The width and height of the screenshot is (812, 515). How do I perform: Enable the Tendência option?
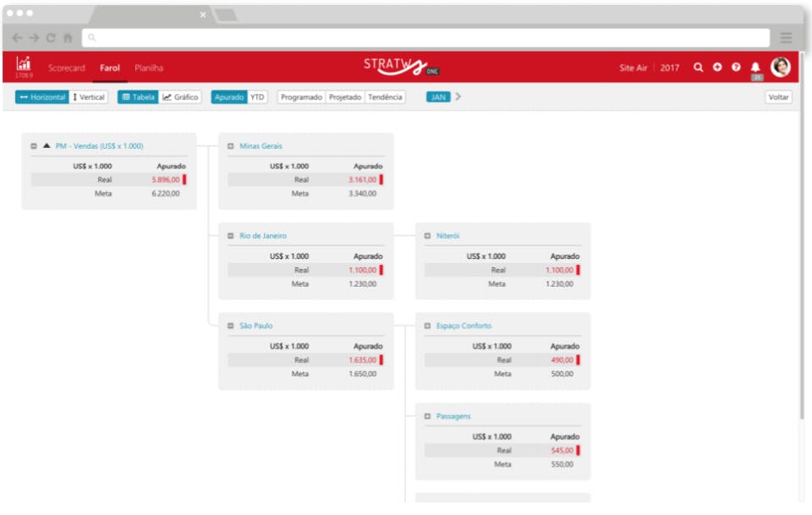coord(385,96)
